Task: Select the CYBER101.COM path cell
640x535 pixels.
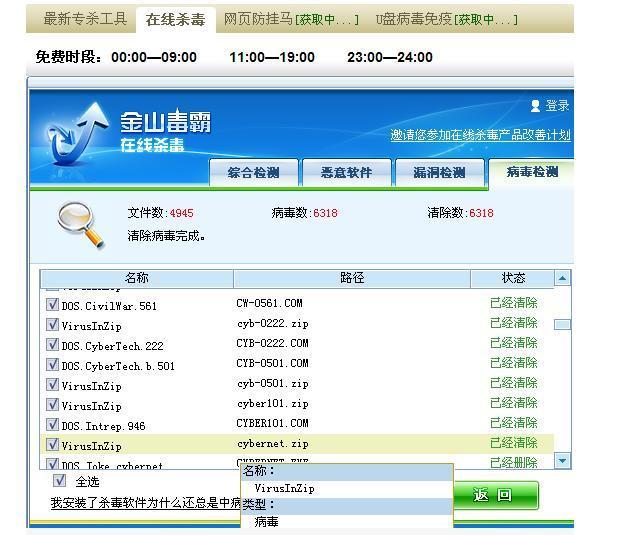Action: coord(272,423)
